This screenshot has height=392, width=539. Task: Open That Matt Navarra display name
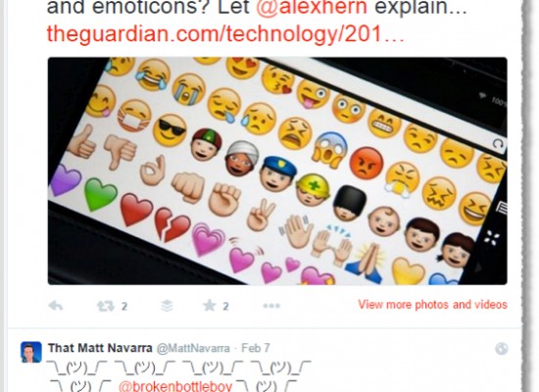click(100, 348)
